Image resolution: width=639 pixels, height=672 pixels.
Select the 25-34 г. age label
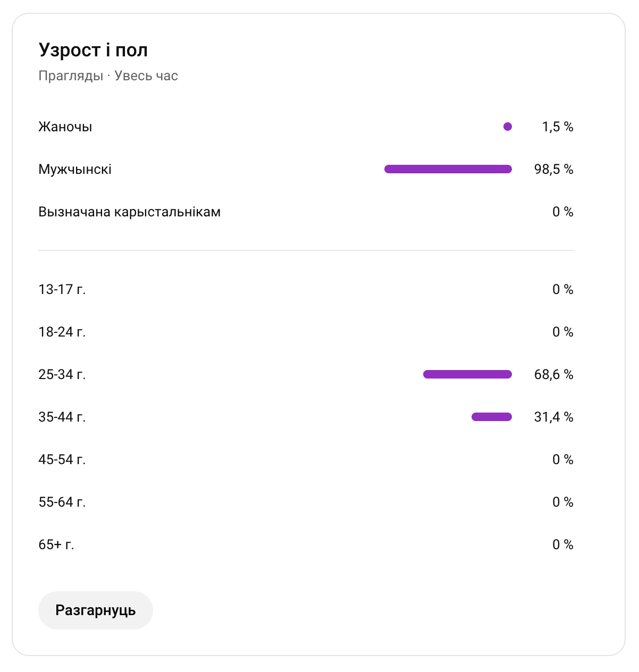pyautogui.click(x=62, y=375)
